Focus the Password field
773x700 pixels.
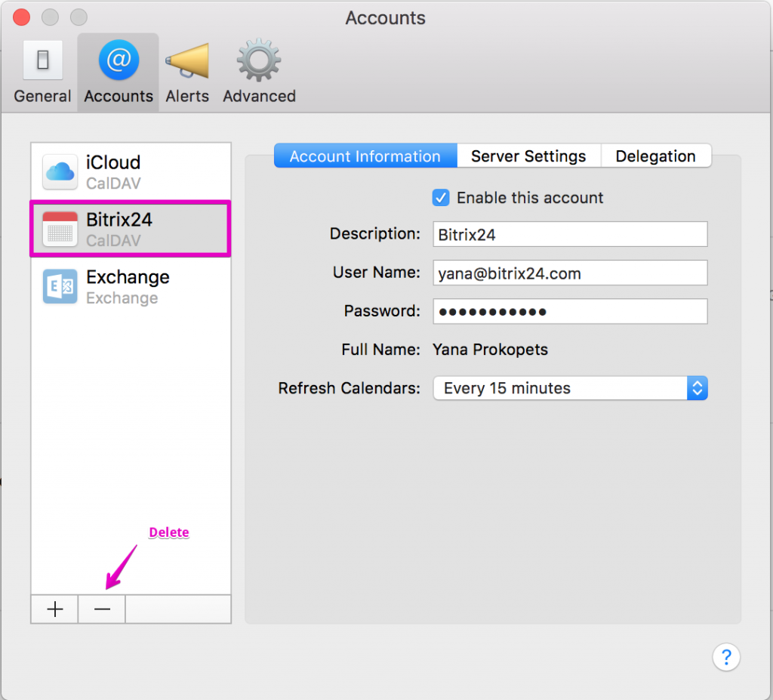[570, 311]
